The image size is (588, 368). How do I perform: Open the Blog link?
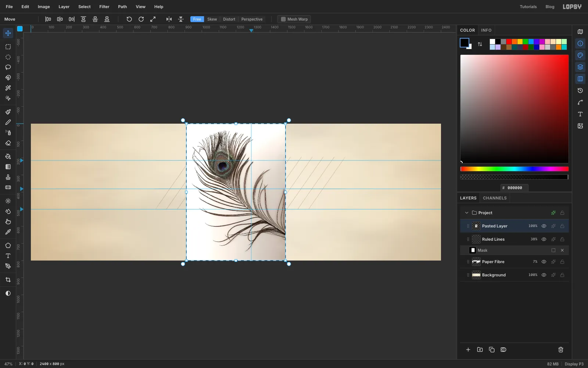(550, 7)
